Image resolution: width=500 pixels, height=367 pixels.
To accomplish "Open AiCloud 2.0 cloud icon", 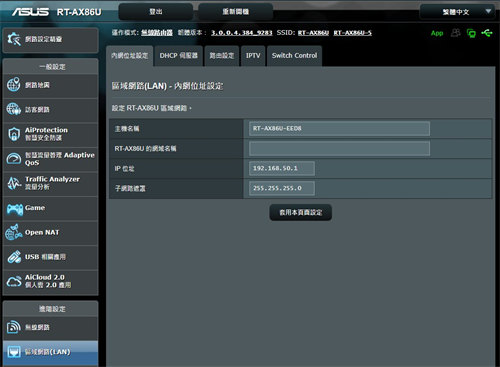I will pos(14,281).
